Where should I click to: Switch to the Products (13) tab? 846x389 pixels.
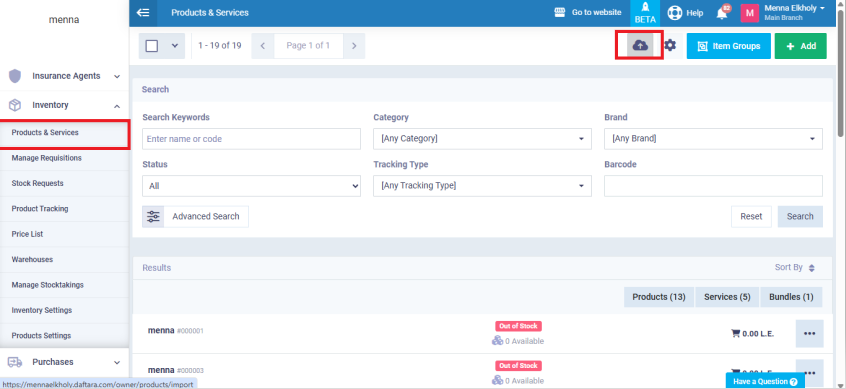pos(659,297)
